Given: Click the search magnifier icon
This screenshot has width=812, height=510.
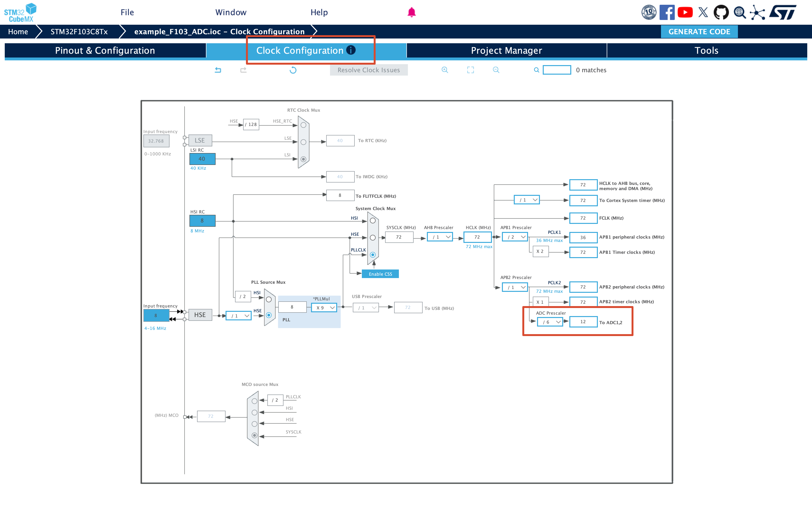Looking at the screenshot, I should [x=536, y=70].
